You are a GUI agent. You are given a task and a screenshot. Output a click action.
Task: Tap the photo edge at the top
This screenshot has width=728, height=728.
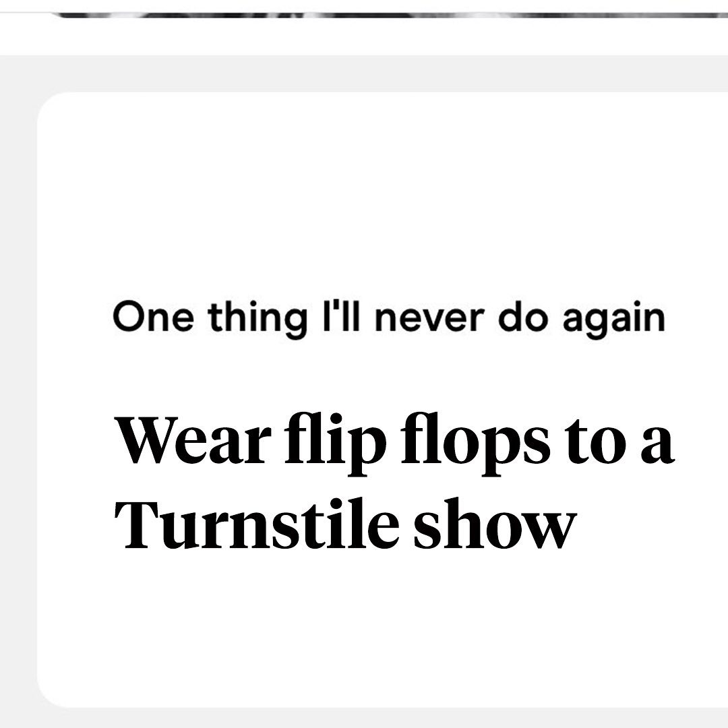(x=391, y=12)
